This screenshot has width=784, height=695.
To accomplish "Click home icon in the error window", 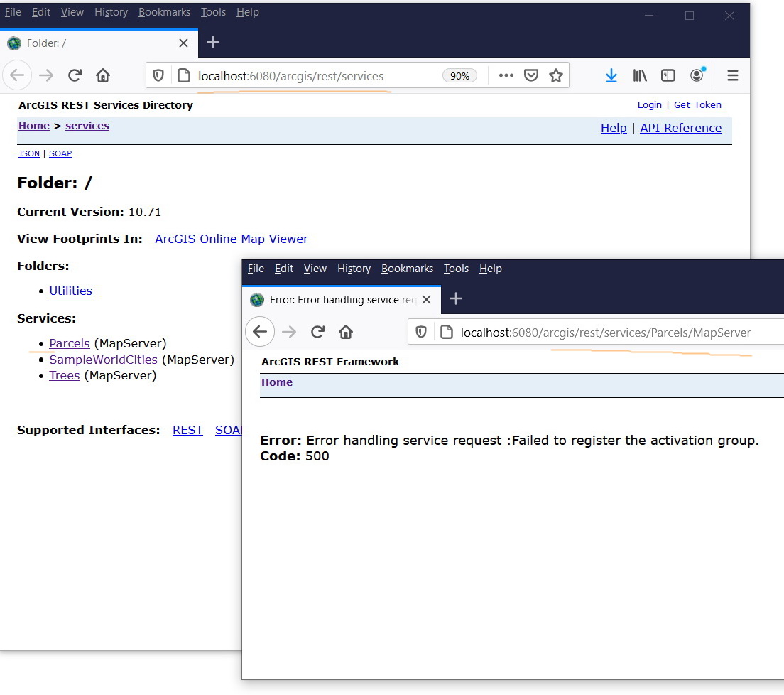I will point(346,332).
